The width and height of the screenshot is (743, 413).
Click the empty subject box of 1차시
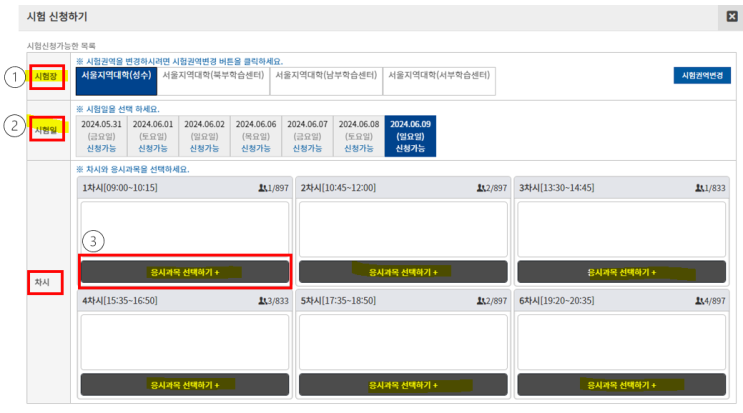[185, 229]
